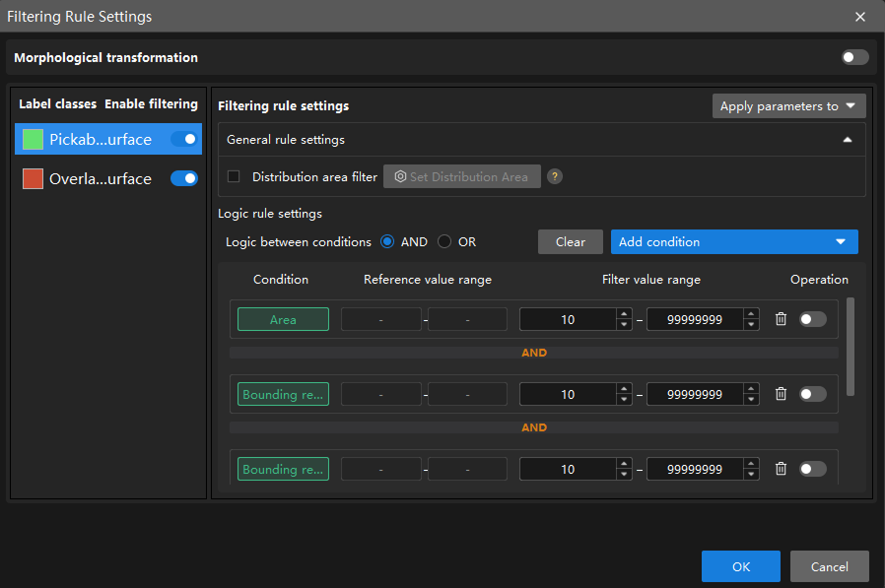
Task: Click the Set Distribution Area button
Action: [461, 176]
